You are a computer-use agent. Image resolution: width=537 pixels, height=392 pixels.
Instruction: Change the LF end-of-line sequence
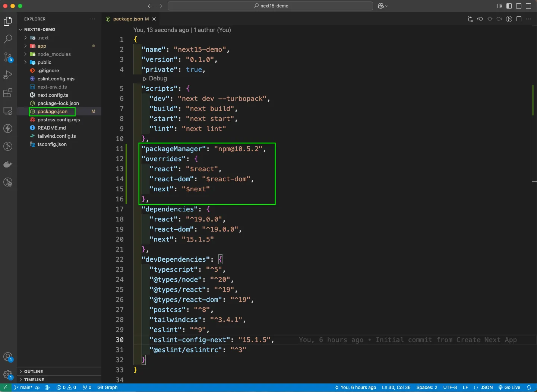465,388
